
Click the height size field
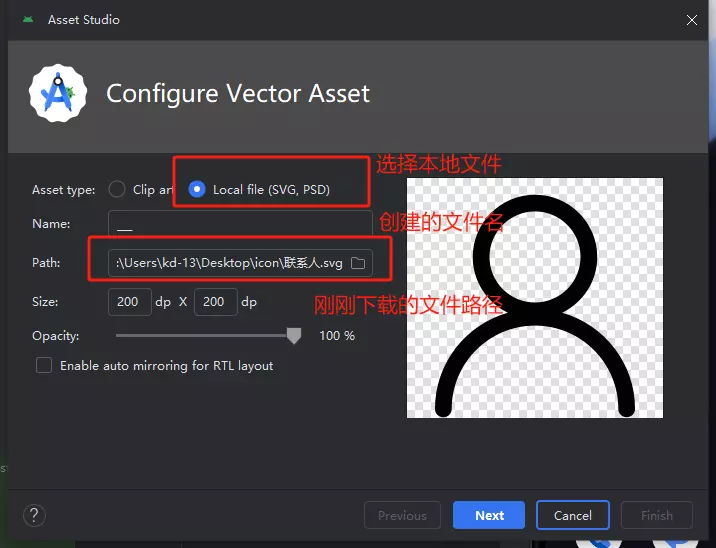[215, 302]
